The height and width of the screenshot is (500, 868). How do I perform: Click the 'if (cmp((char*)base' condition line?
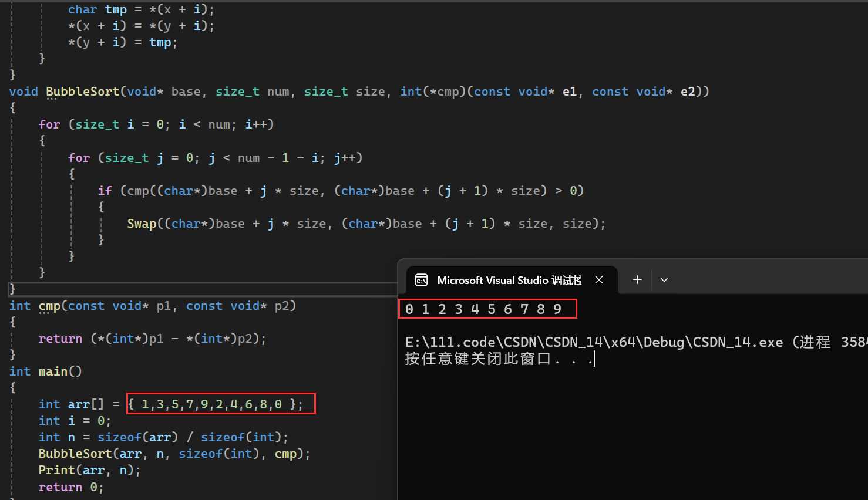(x=341, y=191)
